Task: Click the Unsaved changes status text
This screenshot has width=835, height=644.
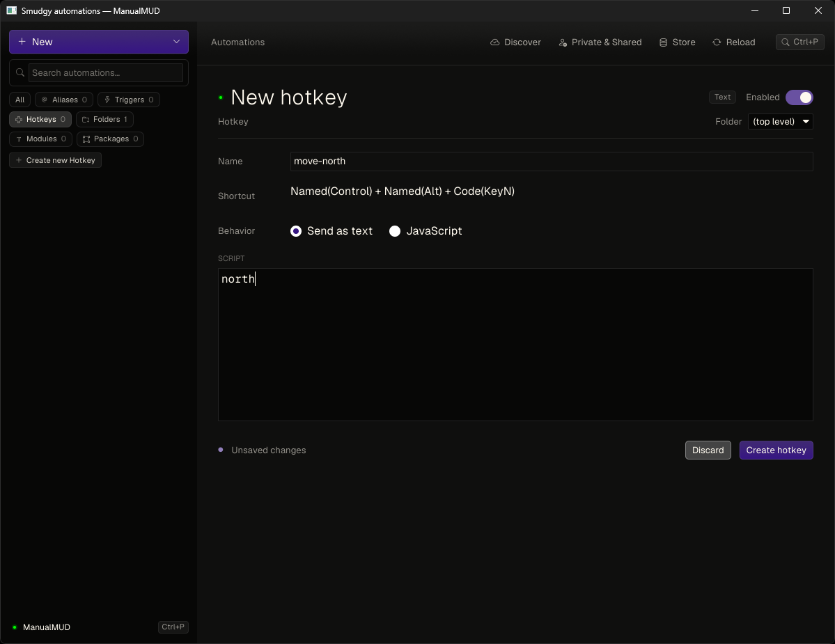Action: coord(268,450)
